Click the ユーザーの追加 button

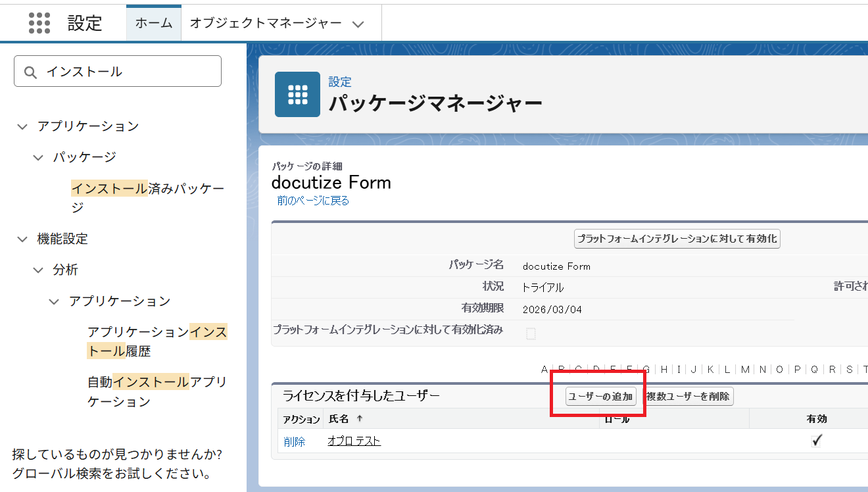tap(600, 397)
